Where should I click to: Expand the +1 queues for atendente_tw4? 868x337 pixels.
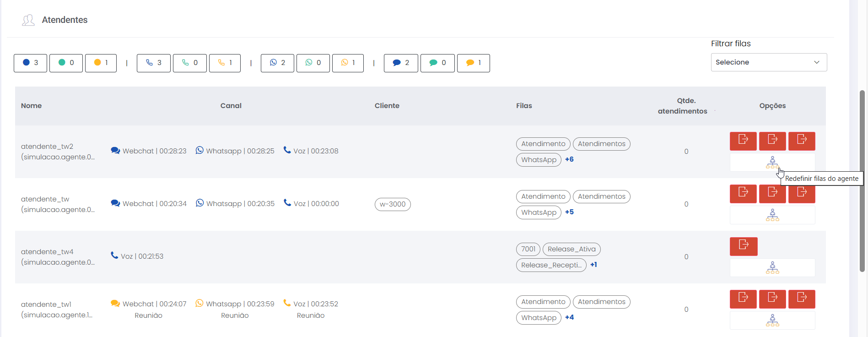(x=593, y=265)
